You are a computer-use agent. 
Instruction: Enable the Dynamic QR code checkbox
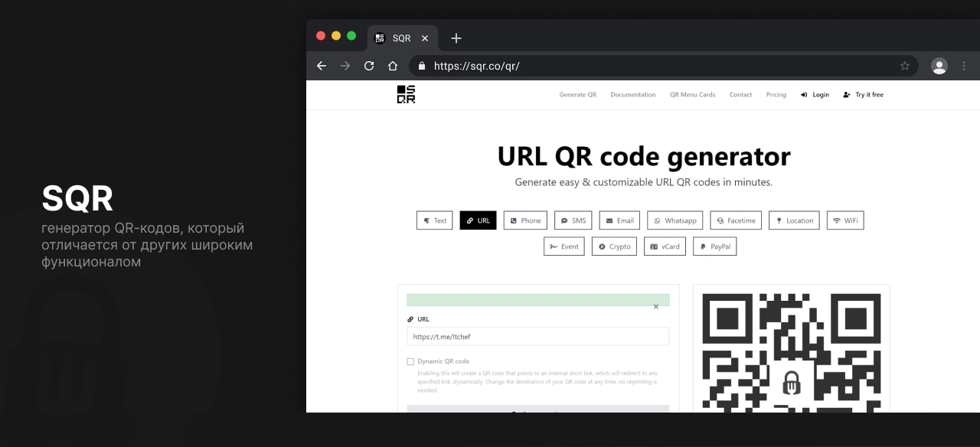point(410,361)
